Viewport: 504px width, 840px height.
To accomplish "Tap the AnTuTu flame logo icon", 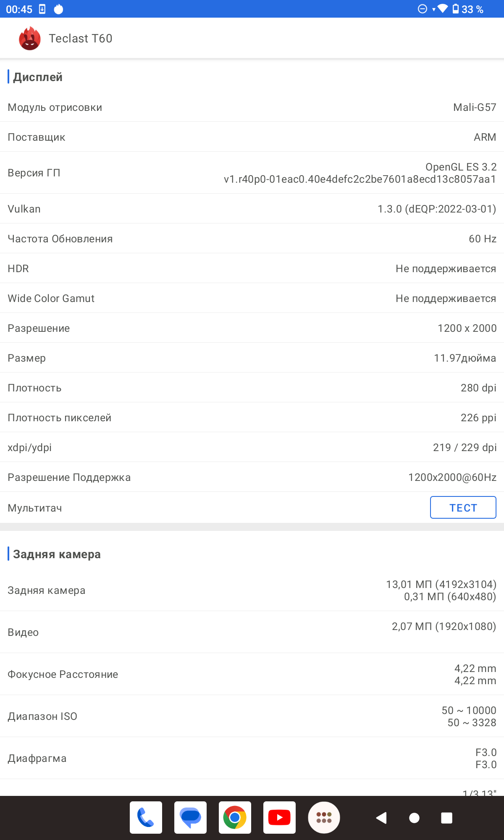I will 29,39.
